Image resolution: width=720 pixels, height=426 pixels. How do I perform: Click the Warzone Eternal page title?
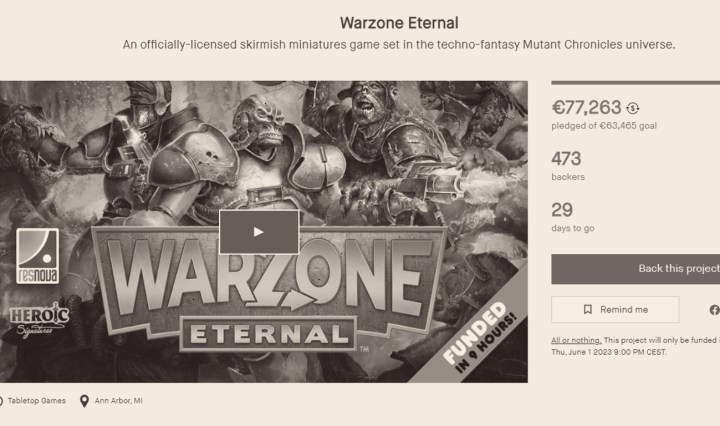click(399, 22)
